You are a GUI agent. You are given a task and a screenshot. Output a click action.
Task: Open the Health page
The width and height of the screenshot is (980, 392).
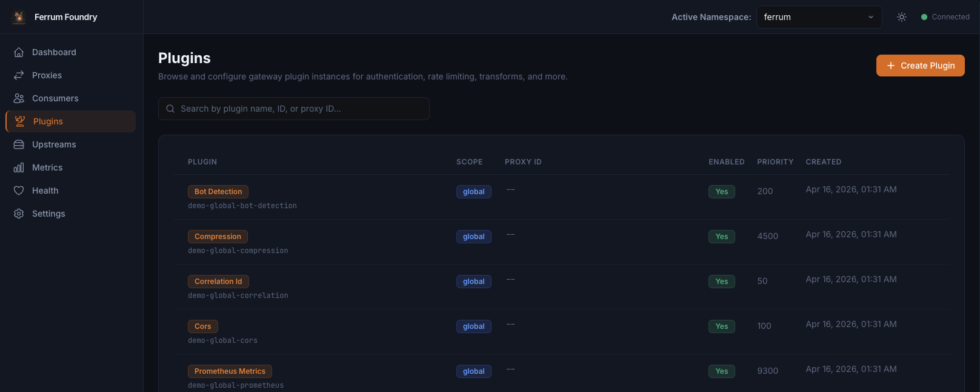(x=70, y=191)
